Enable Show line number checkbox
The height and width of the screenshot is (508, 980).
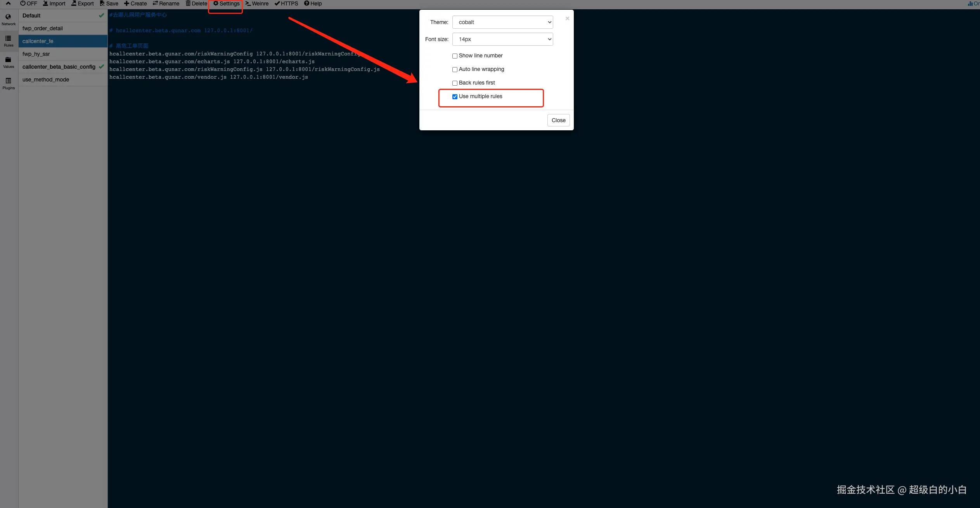pyautogui.click(x=455, y=56)
